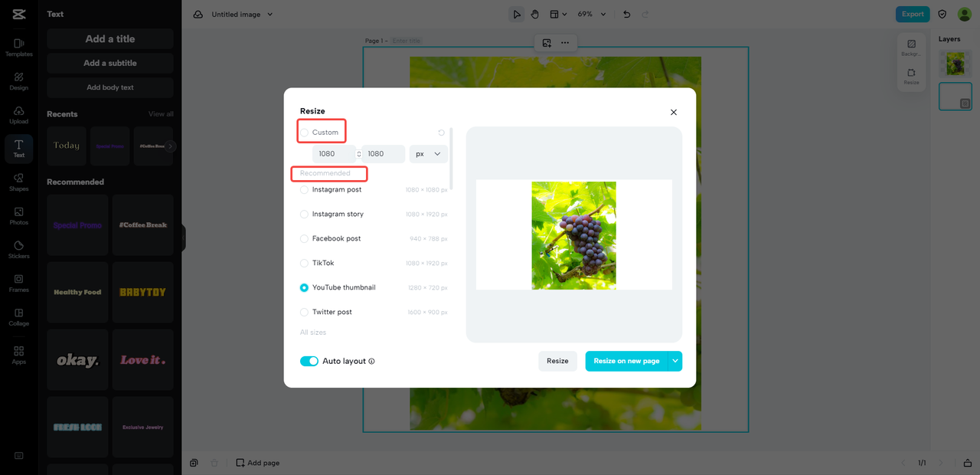The height and width of the screenshot is (475, 980).
Task: Click Add a subtitle
Action: coord(110,63)
